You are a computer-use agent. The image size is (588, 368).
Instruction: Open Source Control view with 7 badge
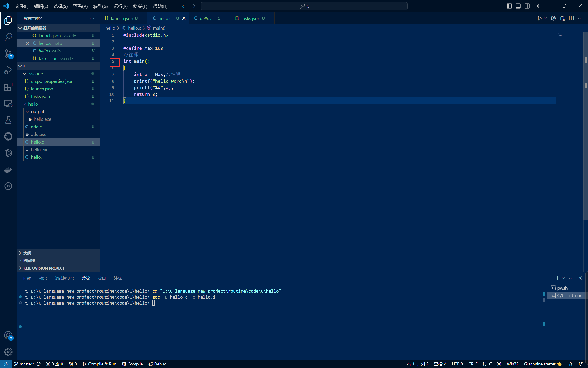[8, 54]
